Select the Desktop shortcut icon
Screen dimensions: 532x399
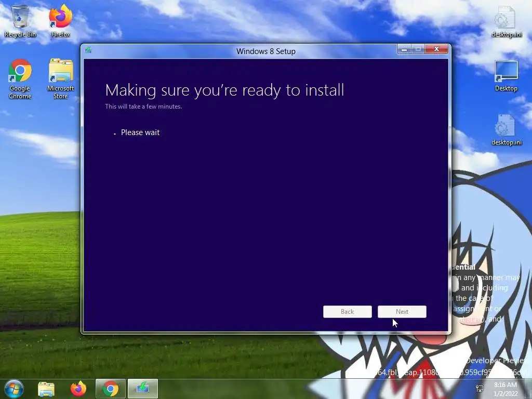pos(506,76)
